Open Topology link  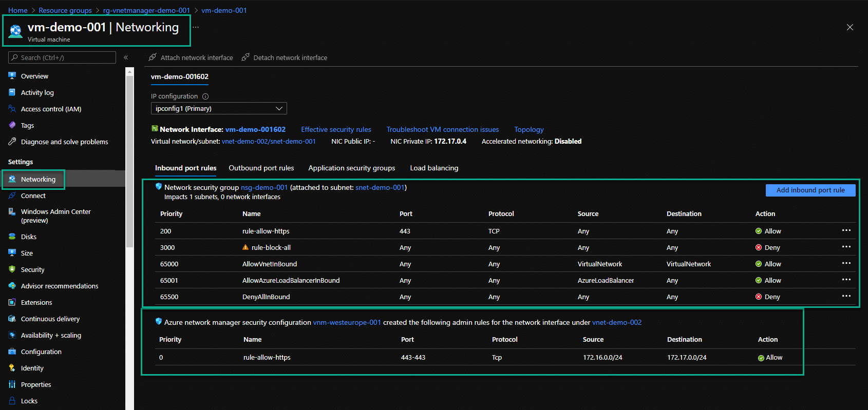click(x=529, y=129)
